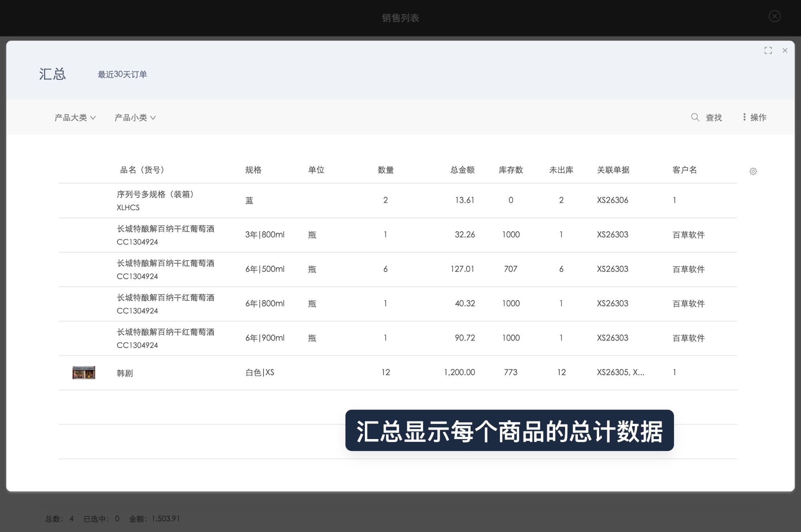
Task: Open the 产品小类 filter dropdown
Action: (135, 117)
